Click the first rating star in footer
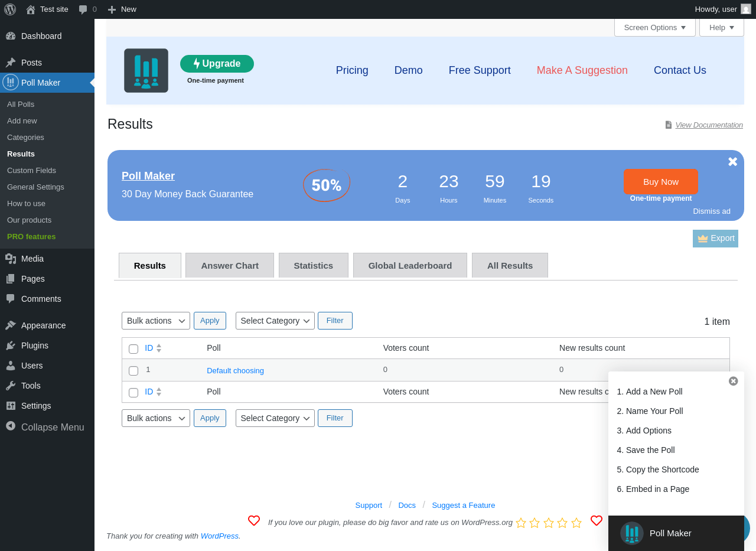The height and width of the screenshot is (551, 756). [x=521, y=523]
